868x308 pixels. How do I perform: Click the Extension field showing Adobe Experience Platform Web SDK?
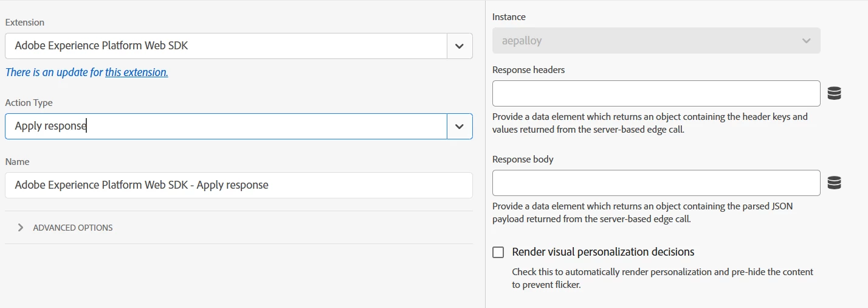tap(226, 46)
